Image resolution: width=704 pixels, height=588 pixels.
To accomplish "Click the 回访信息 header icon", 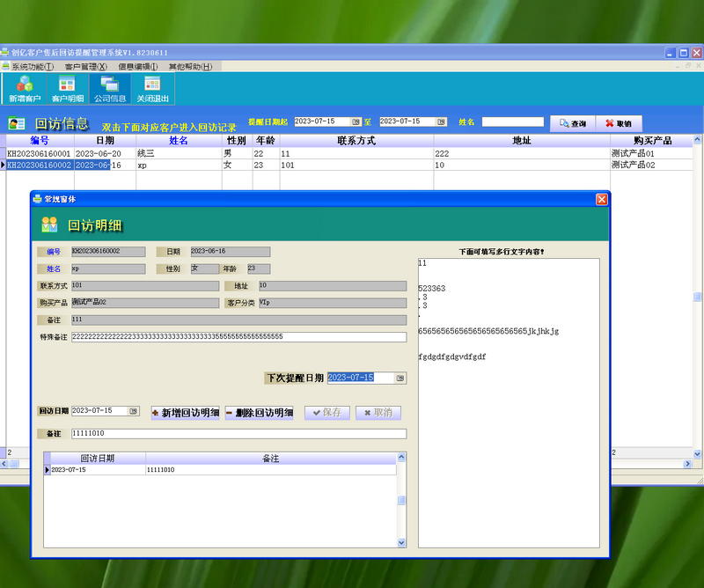I will [17, 123].
